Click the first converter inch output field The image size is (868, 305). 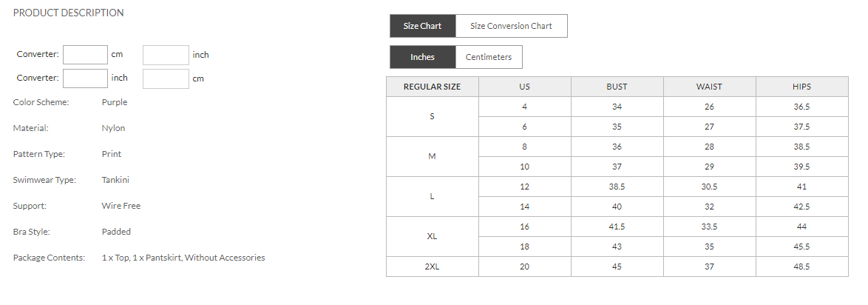click(x=166, y=55)
